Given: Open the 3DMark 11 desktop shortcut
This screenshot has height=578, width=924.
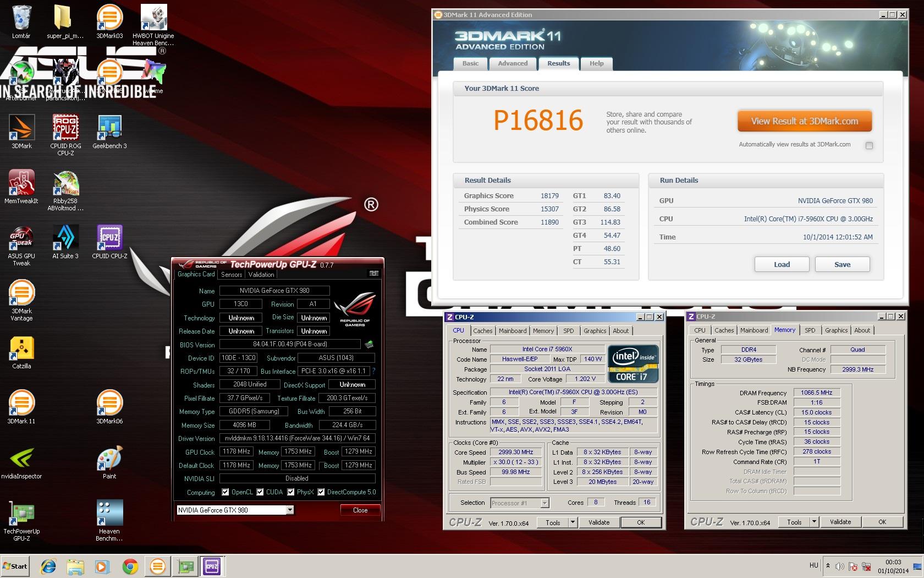Looking at the screenshot, I should (21, 407).
